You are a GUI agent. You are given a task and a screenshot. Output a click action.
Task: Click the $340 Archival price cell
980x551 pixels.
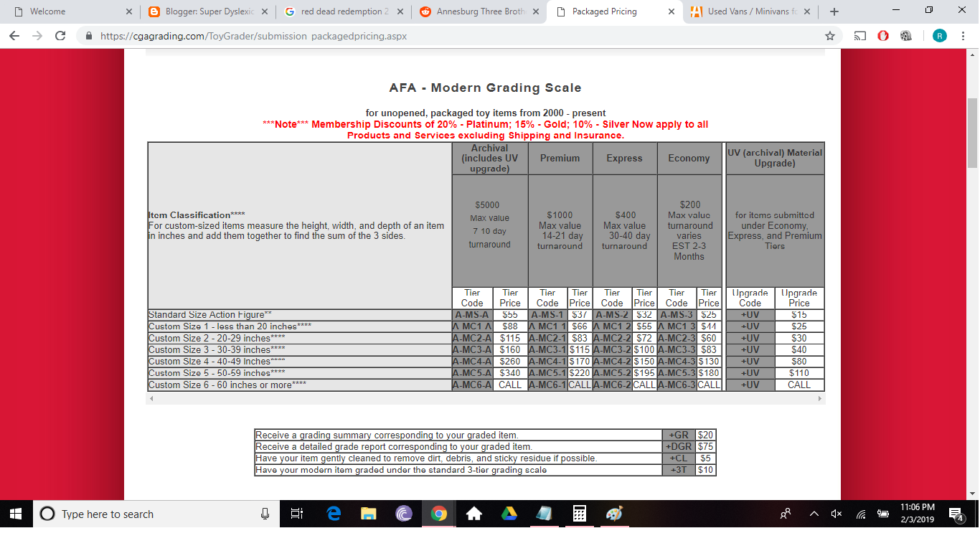510,373
